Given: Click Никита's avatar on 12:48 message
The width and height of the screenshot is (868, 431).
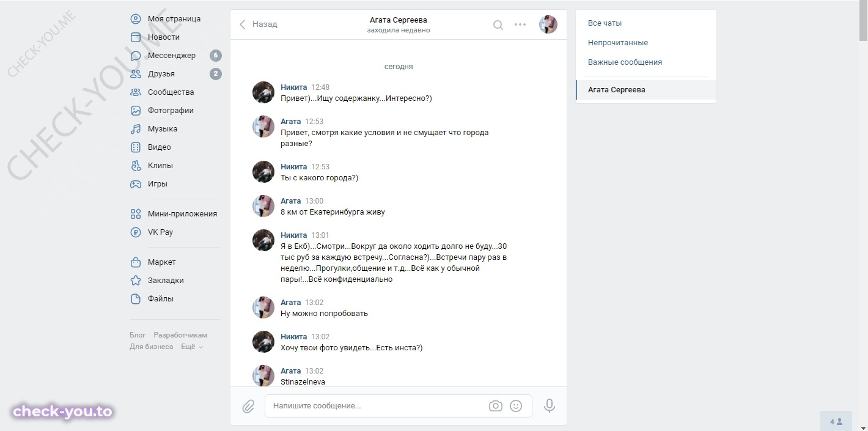Looking at the screenshot, I should [x=263, y=92].
